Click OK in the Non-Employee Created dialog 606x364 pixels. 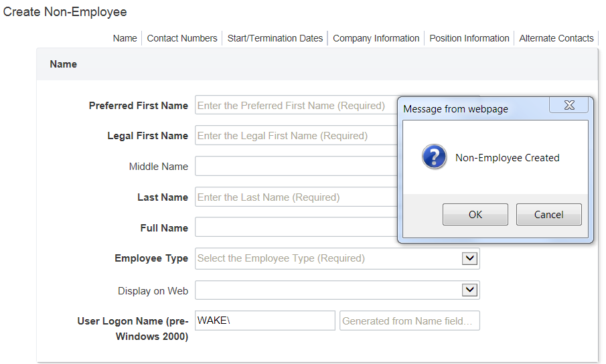click(x=475, y=214)
